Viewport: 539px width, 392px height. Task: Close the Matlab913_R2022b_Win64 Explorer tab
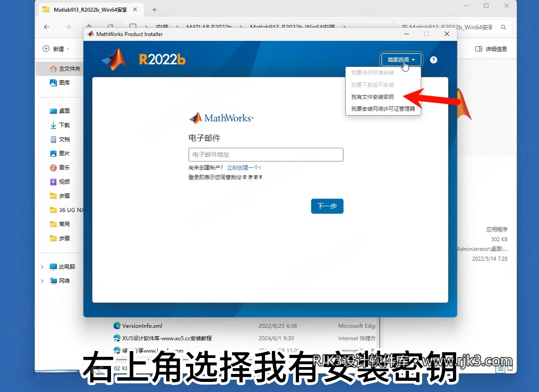(x=135, y=10)
